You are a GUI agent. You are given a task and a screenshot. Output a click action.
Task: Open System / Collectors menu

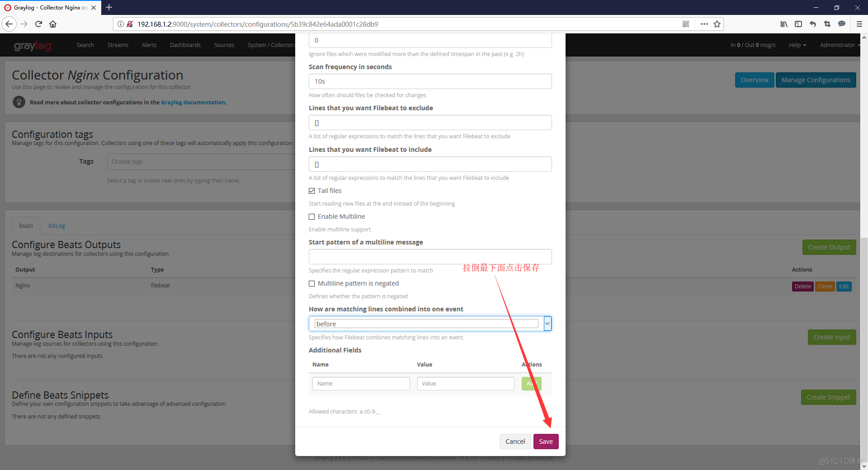pos(271,45)
